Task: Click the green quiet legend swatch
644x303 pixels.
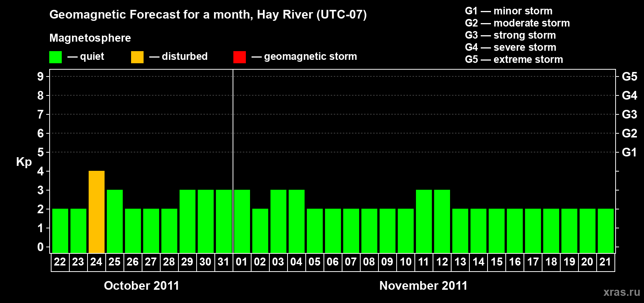Action: pos(55,57)
